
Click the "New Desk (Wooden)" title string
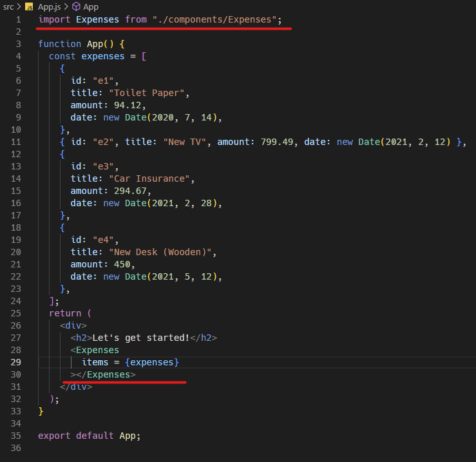click(160, 252)
